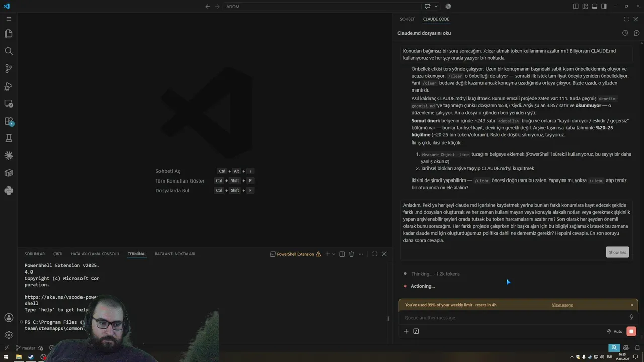
Task: Click the Show less button
Action: 617,252
